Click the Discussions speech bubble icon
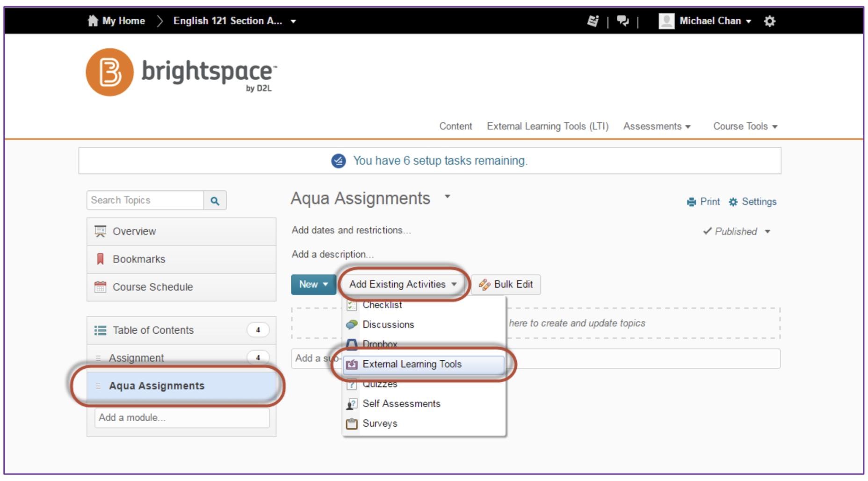Image resolution: width=868 pixels, height=481 pixels. point(352,324)
